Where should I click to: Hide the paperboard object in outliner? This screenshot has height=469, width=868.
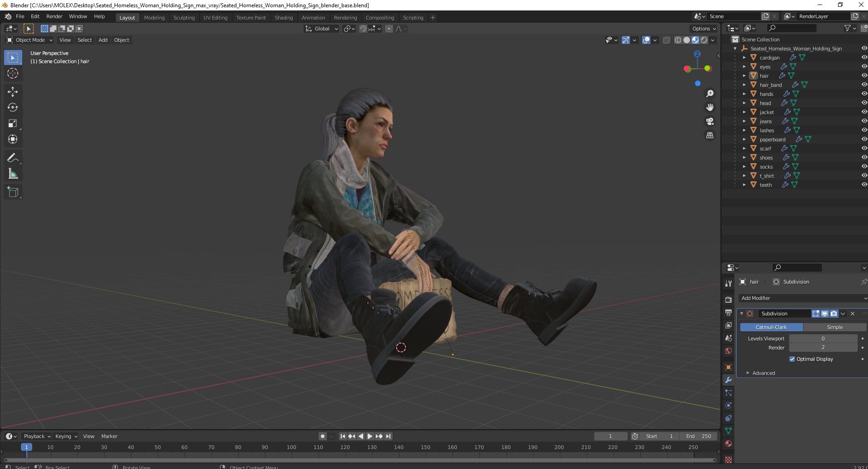(x=864, y=140)
